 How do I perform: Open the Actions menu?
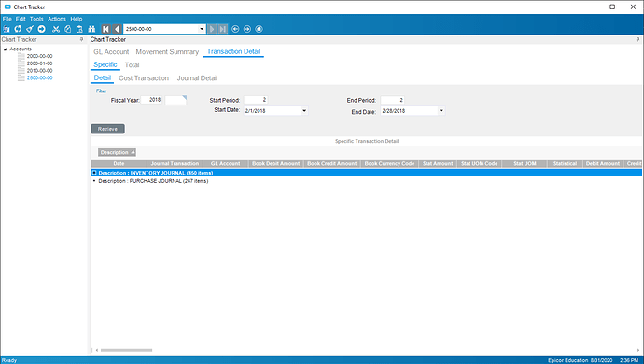[57, 19]
